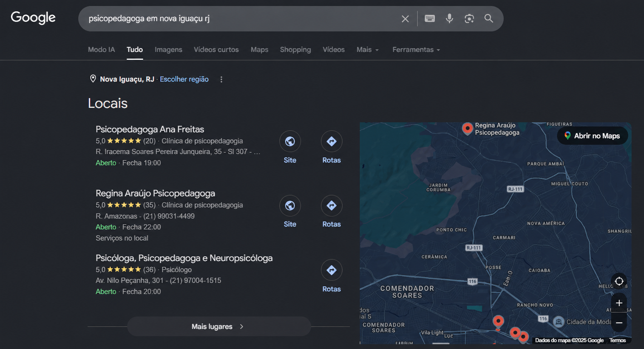The width and height of the screenshot is (644, 349).
Task: Click the 'Fecha 20:00' closing time text
Action: pos(142,292)
